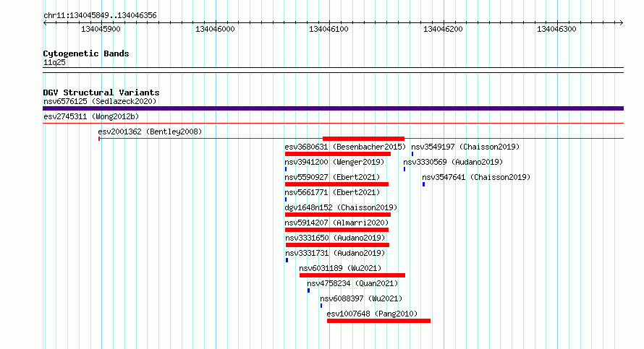The width and height of the screenshot is (644, 349).
Task: Click nsv3941200 (Wenger2019) label
Action: tap(334, 162)
